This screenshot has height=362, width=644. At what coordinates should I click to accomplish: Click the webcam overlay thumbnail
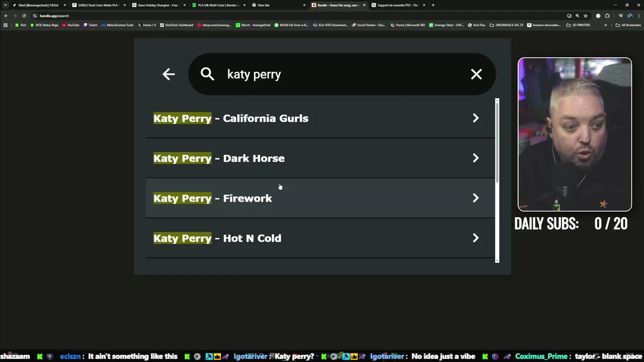pos(575,134)
